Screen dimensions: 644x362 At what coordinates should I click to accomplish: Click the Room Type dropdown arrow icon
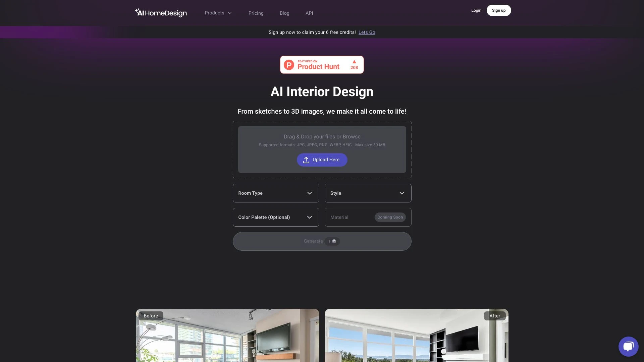point(310,193)
